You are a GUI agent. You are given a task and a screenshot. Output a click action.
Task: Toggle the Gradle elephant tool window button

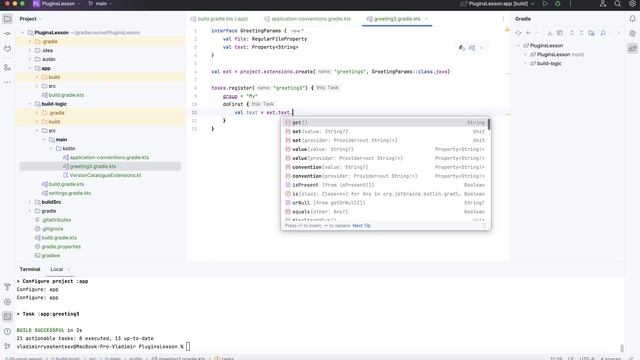tap(632, 49)
